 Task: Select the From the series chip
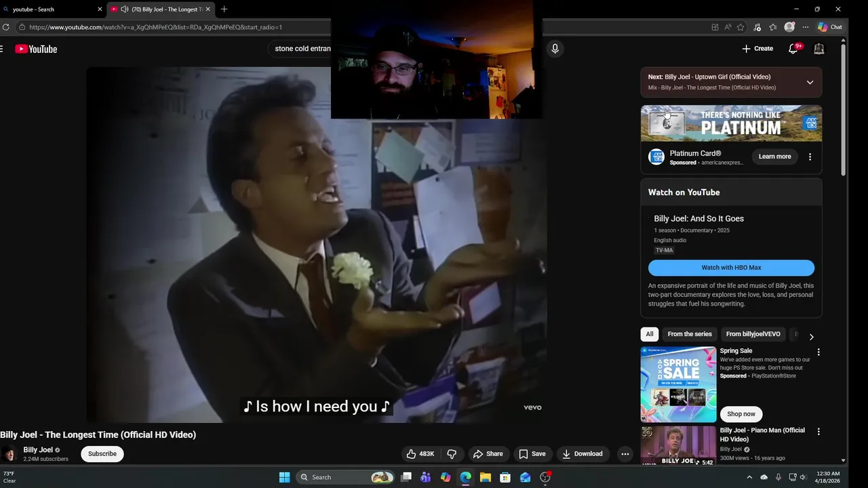pyautogui.click(x=690, y=334)
